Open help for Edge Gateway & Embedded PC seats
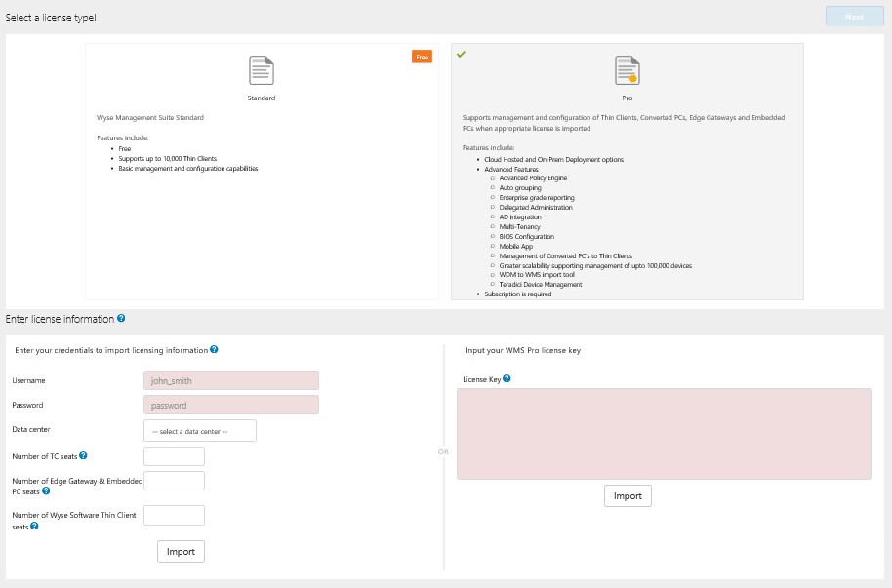The width and height of the screenshot is (892, 588). 46,490
